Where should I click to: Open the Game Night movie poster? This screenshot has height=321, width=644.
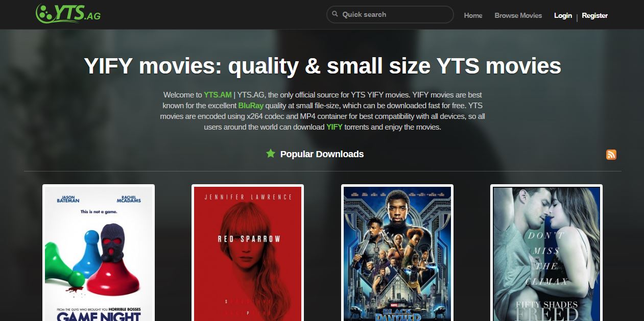99,253
